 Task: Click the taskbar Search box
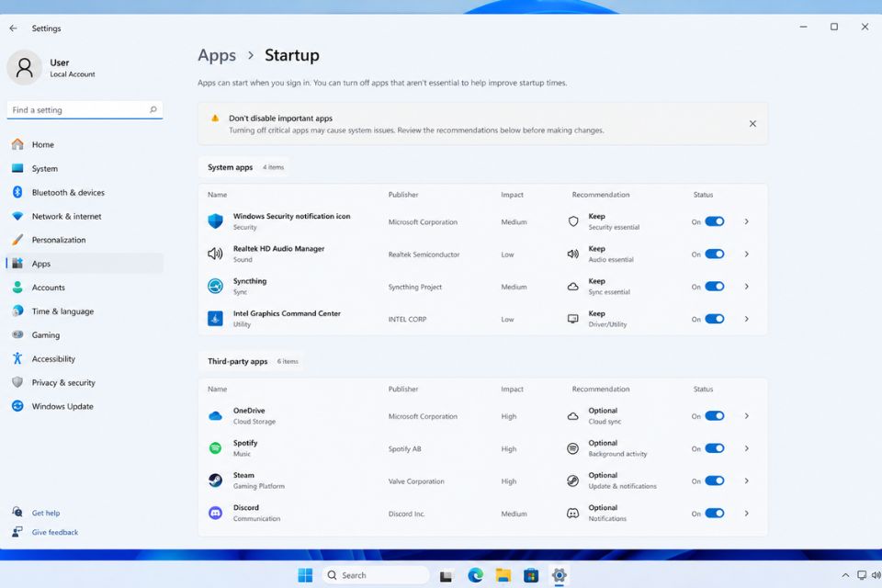(x=376, y=575)
